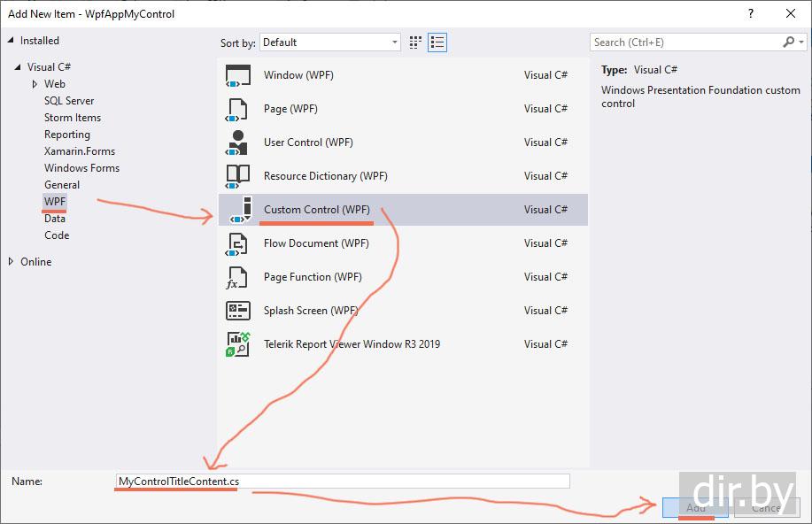The width and height of the screenshot is (812, 524).
Task: Click the Name field with MyControlTitleContent.cs
Action: [343, 481]
